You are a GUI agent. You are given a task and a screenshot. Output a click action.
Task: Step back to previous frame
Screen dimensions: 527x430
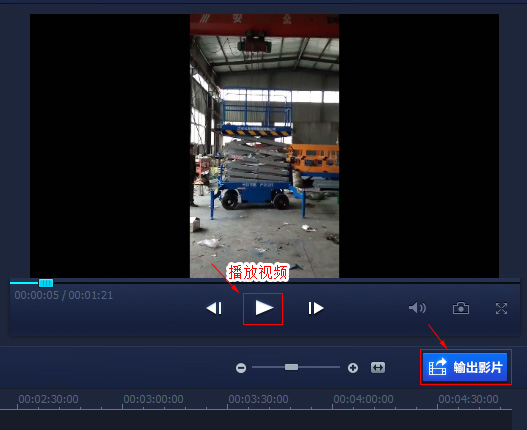tap(214, 308)
